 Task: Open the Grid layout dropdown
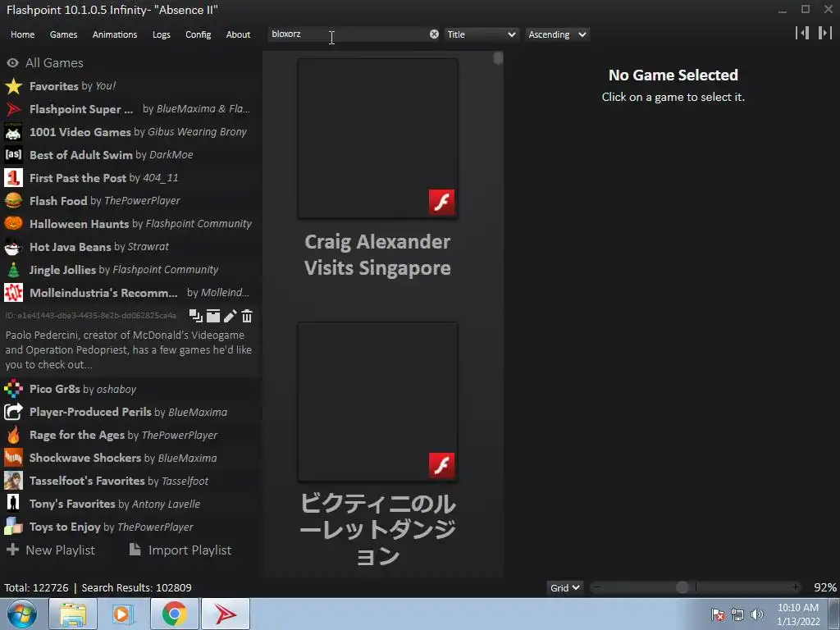click(x=564, y=587)
